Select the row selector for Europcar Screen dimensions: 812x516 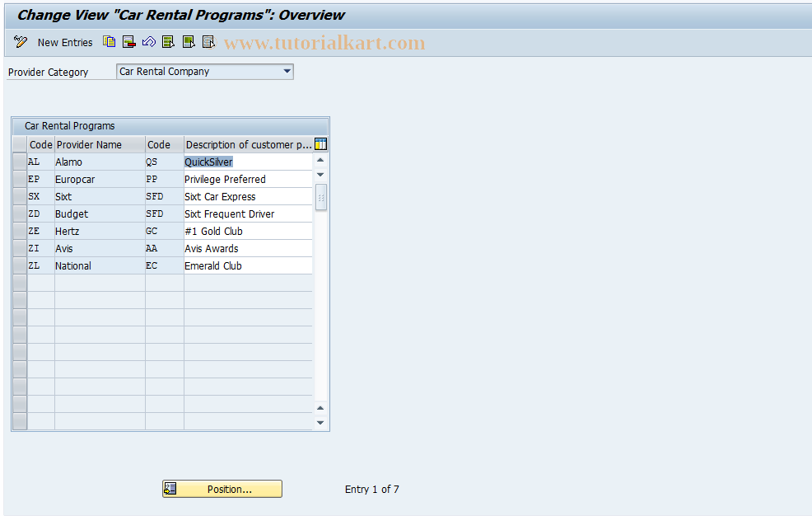click(x=20, y=179)
